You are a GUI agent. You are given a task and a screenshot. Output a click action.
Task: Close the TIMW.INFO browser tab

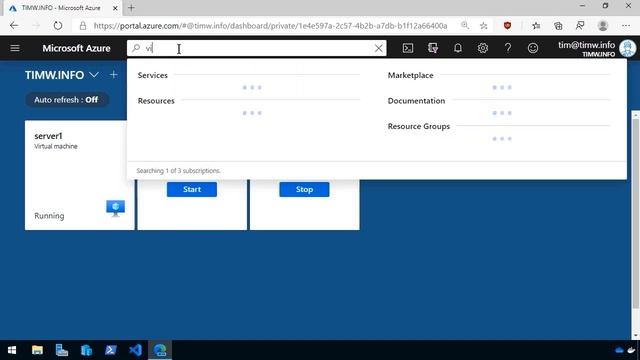click(x=115, y=8)
